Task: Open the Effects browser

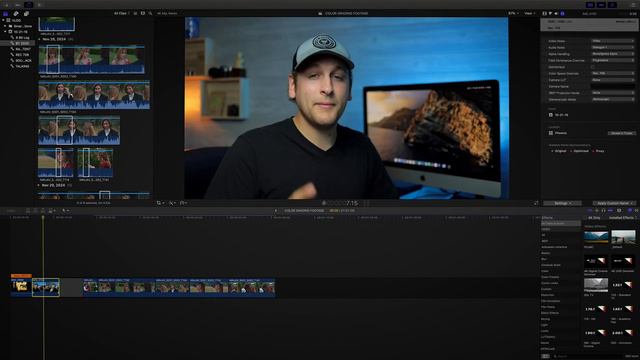Action: point(629,211)
